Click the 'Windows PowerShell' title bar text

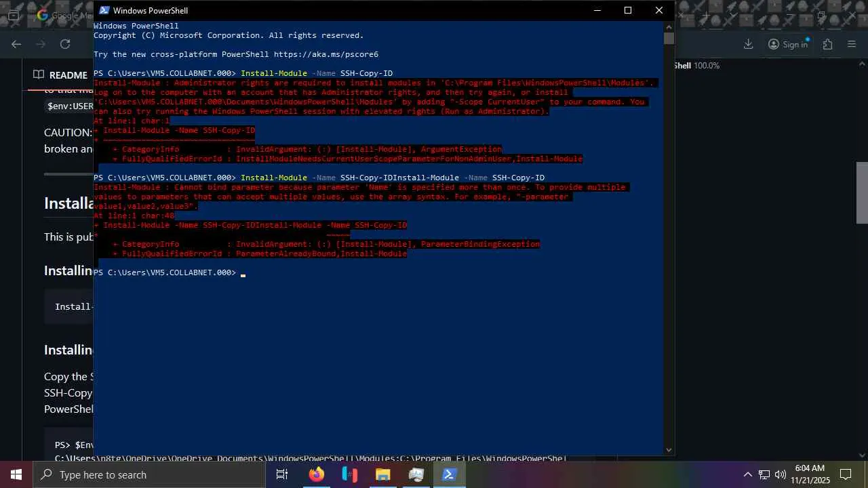151,10
